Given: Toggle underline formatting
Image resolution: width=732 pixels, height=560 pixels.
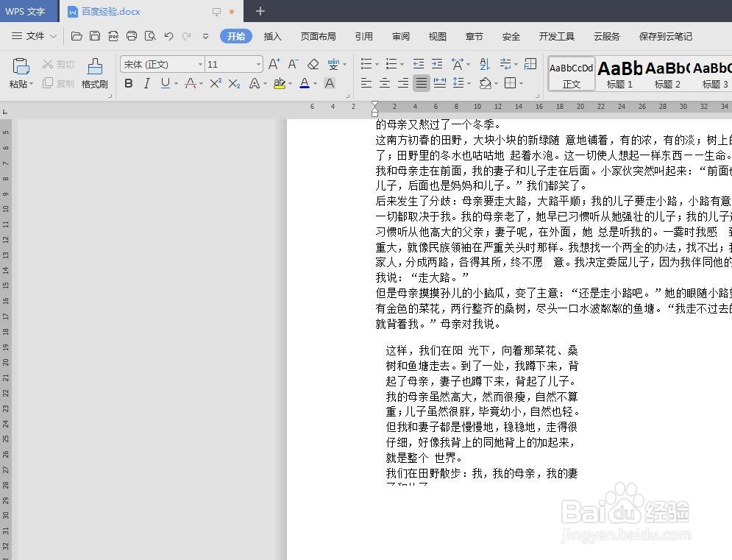Looking at the screenshot, I should pos(163,83).
